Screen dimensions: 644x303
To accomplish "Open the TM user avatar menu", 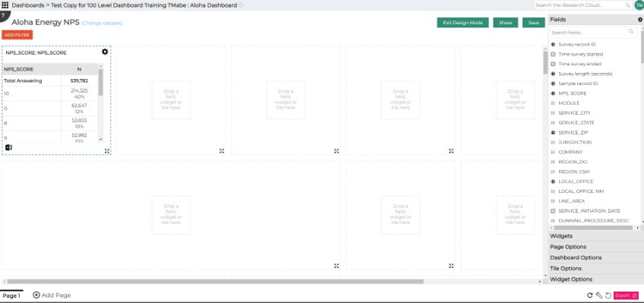I will 638,5.
